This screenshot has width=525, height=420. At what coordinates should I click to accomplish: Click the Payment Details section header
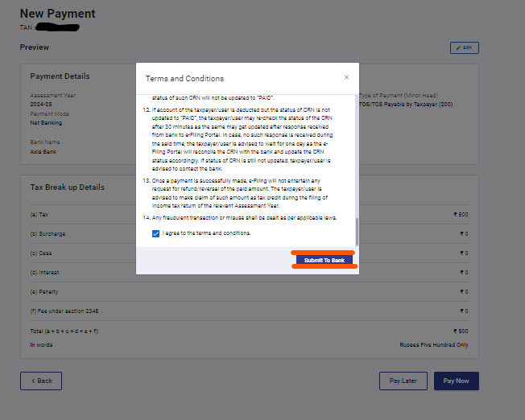point(60,76)
